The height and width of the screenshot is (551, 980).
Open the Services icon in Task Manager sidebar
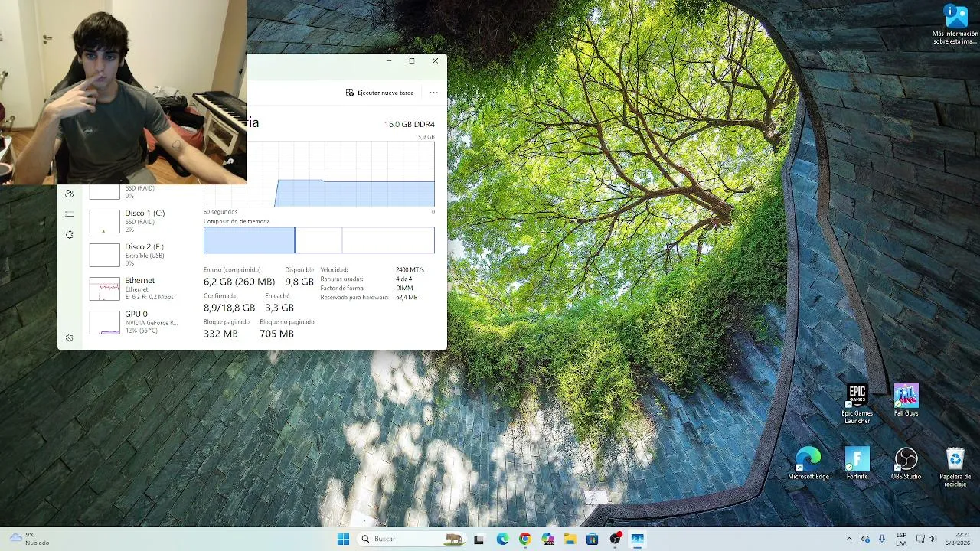(x=70, y=235)
